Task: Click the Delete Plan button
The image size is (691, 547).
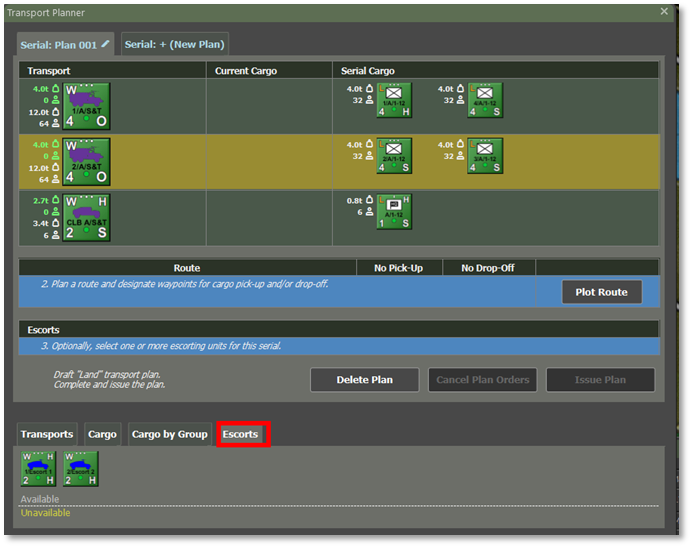Action: click(364, 380)
